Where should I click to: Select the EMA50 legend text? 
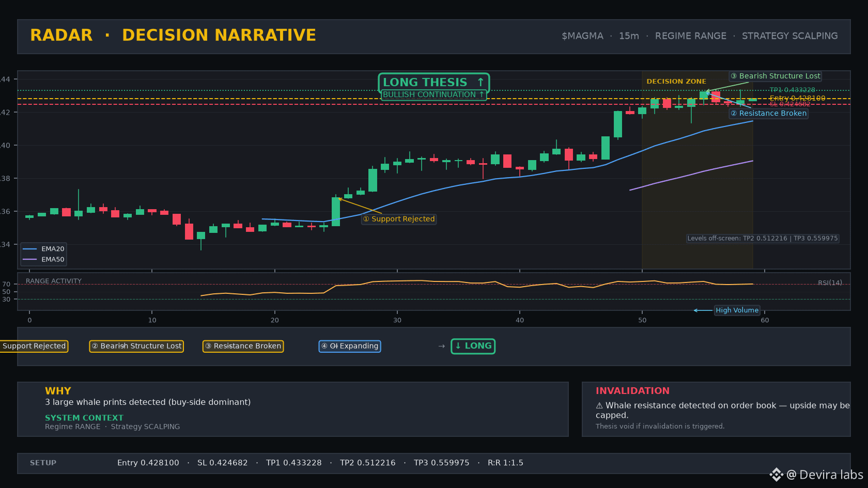click(53, 260)
